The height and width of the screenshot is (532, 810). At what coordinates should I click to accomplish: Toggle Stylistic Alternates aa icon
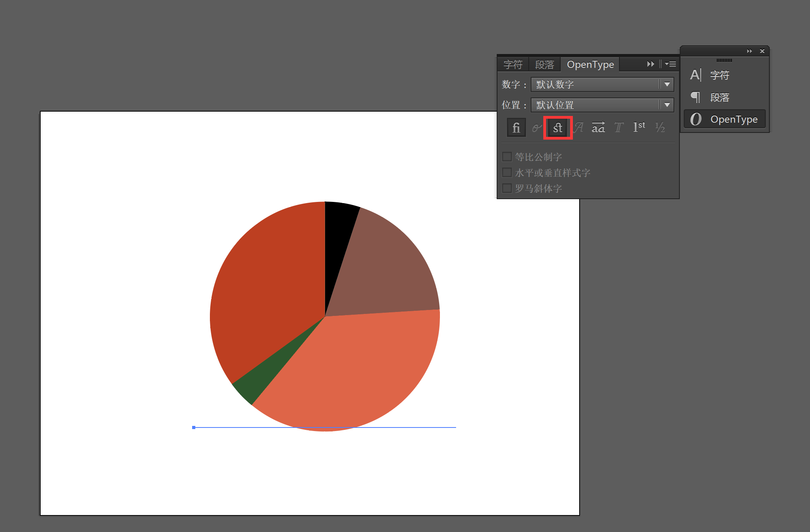(598, 128)
